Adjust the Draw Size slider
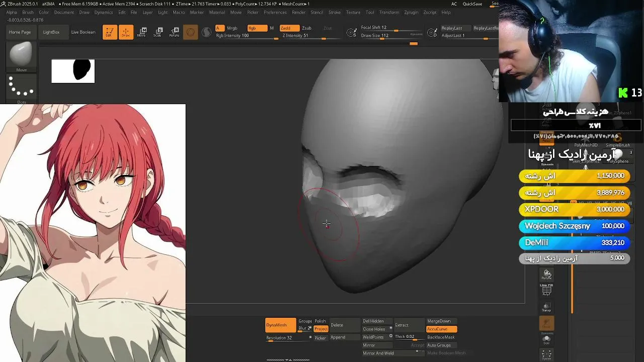 click(x=392, y=36)
